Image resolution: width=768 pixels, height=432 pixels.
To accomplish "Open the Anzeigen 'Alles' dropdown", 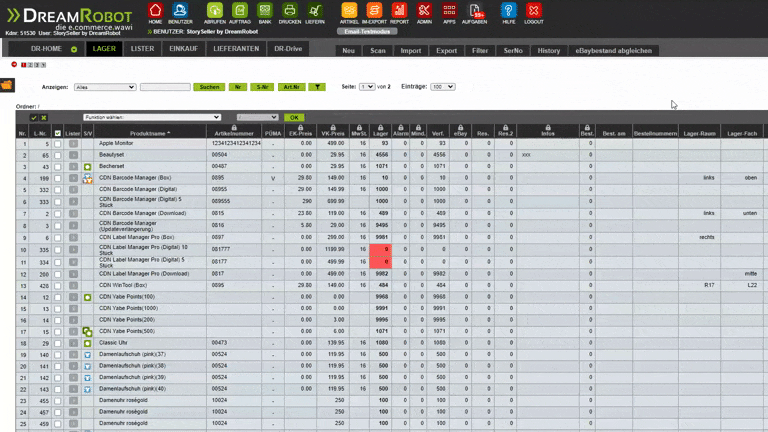I will (x=105, y=87).
